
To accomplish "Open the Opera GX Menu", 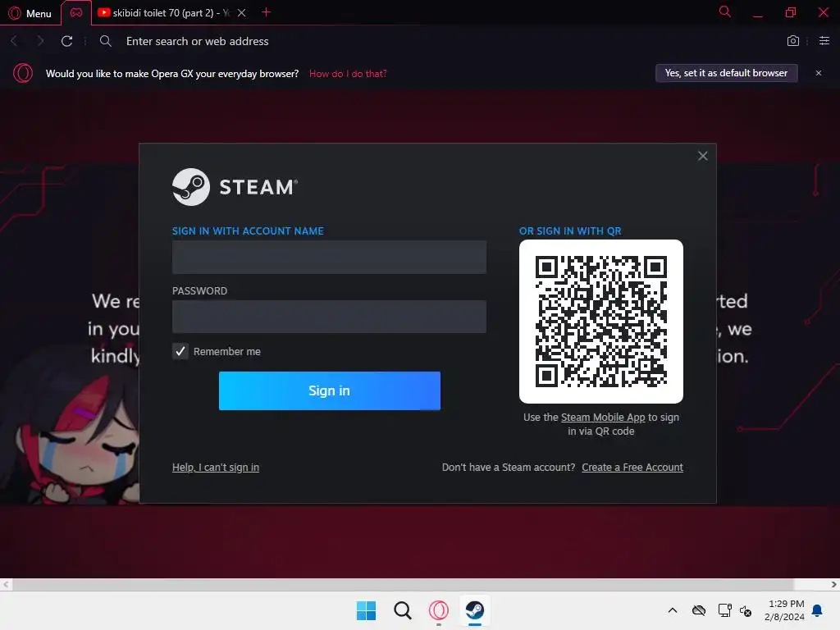I will tap(30, 13).
